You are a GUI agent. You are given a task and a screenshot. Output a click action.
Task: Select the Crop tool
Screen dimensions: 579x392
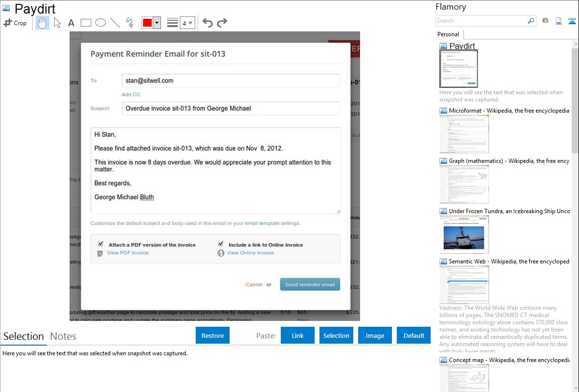tap(15, 23)
